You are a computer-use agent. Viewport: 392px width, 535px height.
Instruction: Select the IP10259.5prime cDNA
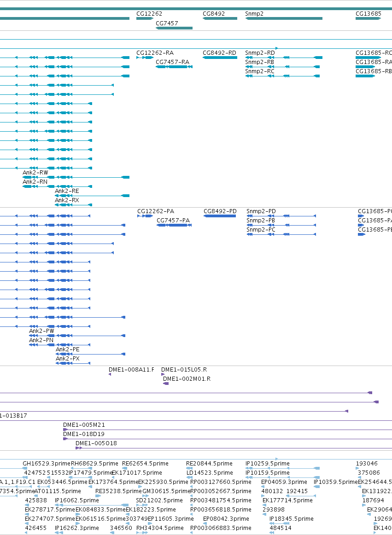282,468
